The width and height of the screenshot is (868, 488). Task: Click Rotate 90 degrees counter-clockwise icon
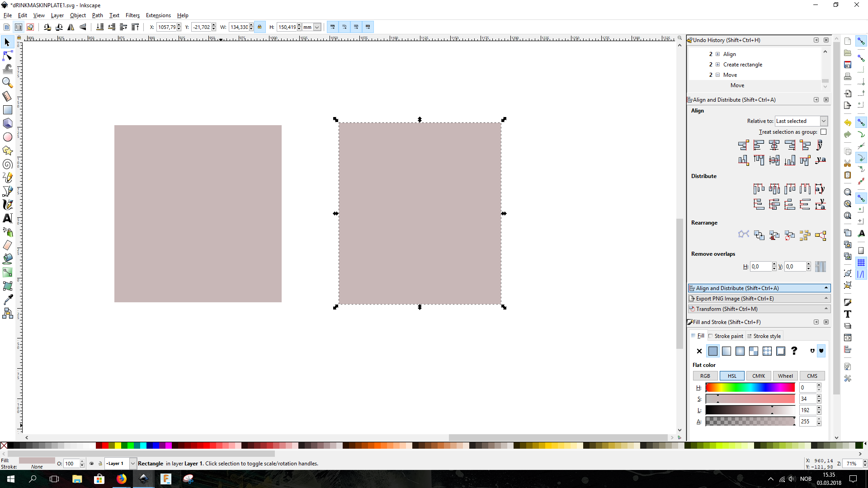[x=47, y=27]
